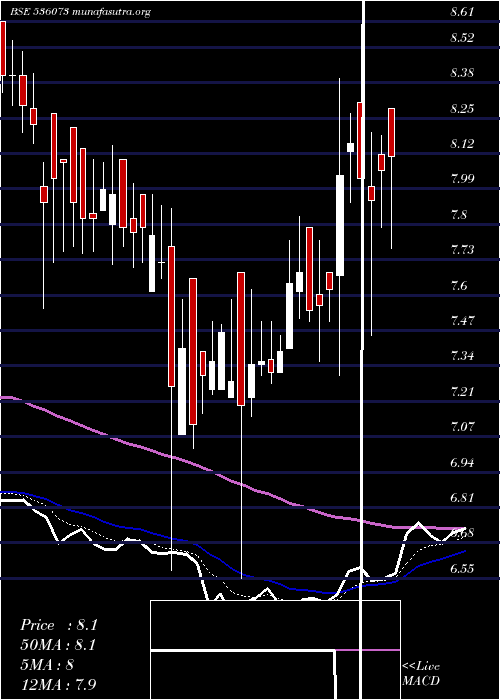500x700 pixels.
Task: Select the tall white candle rising to 7.99
Action: [x=340, y=225]
